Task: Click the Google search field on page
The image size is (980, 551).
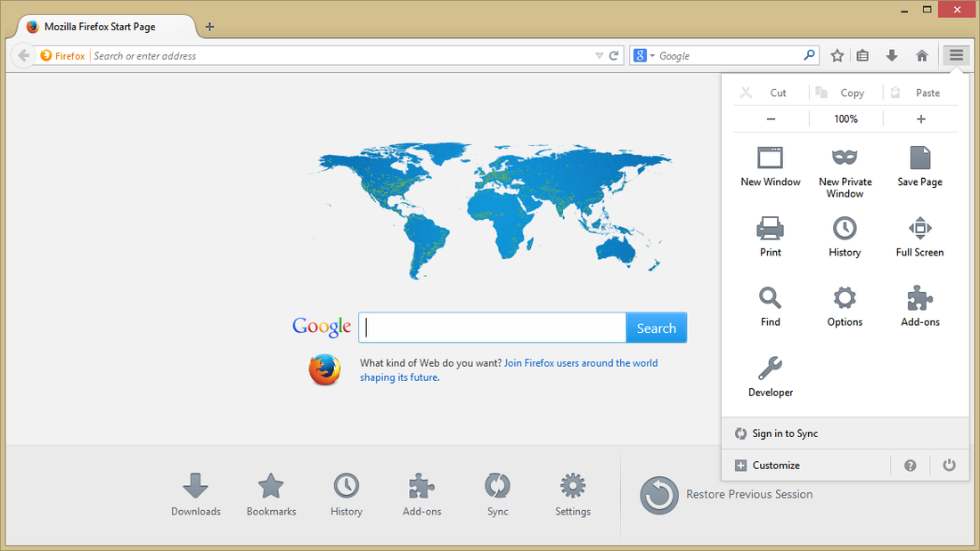Action: click(493, 328)
